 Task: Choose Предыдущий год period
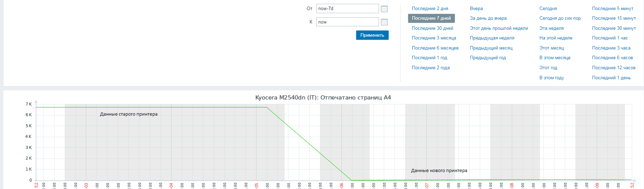[x=488, y=58]
